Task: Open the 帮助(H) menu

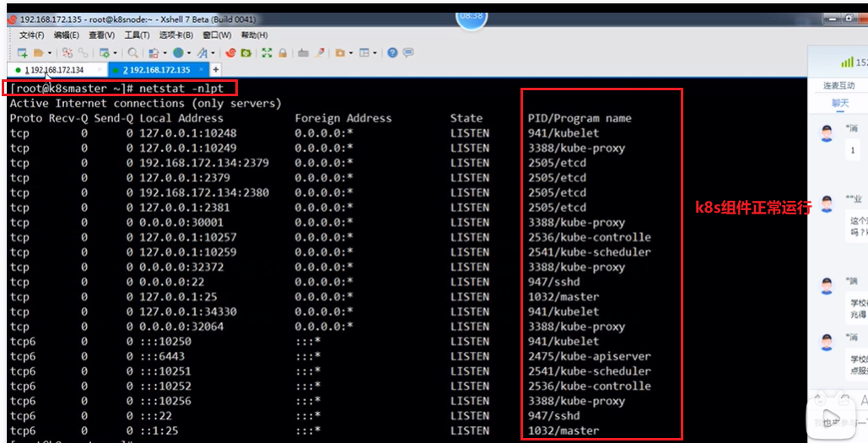Action: 254,35
